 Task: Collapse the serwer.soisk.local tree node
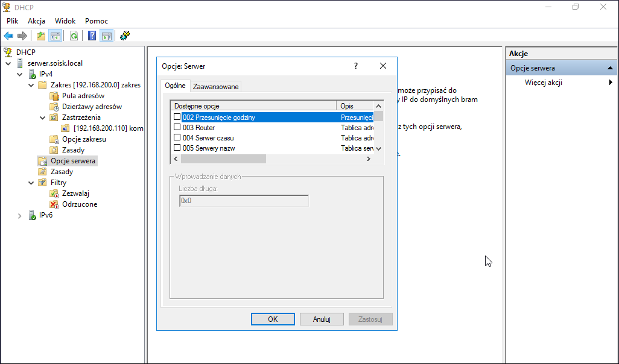coord(8,63)
